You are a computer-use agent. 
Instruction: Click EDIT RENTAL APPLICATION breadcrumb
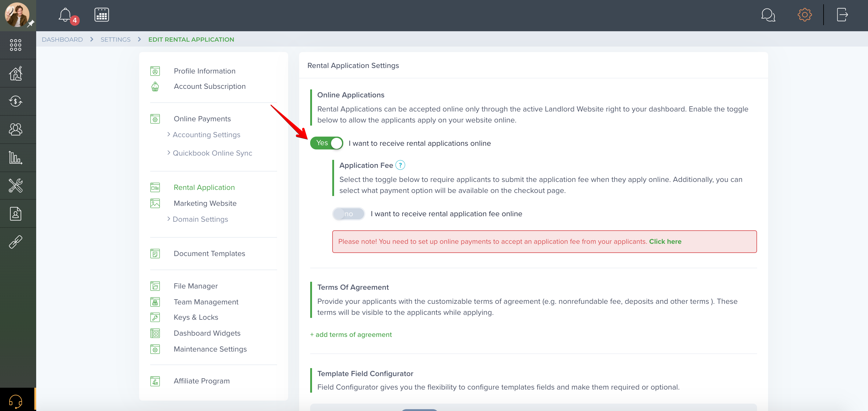[x=191, y=40]
